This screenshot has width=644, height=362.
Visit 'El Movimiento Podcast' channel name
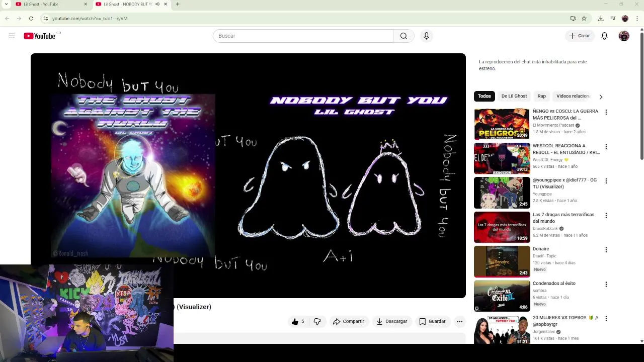coord(553,125)
